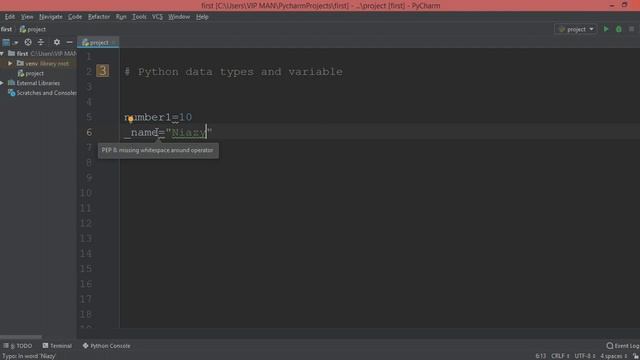Open the View menu

point(27,17)
